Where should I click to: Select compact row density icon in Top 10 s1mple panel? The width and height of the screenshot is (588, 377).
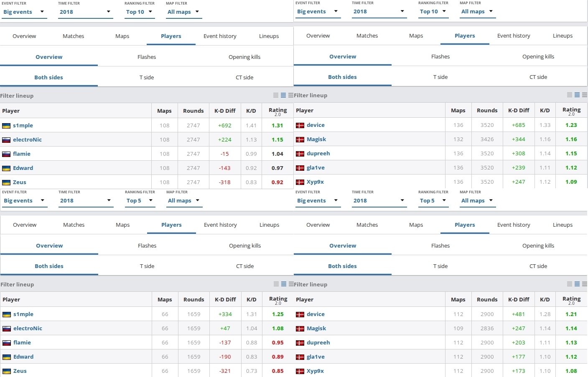[276, 95]
